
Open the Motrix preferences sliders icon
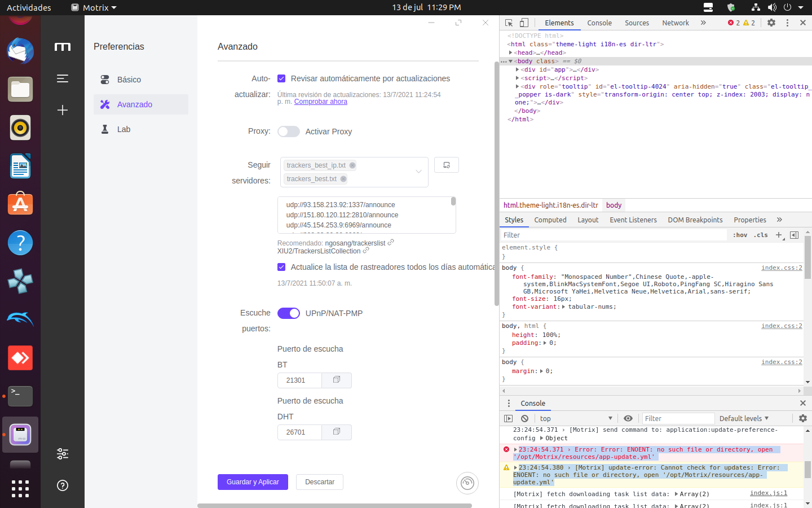coord(63,454)
